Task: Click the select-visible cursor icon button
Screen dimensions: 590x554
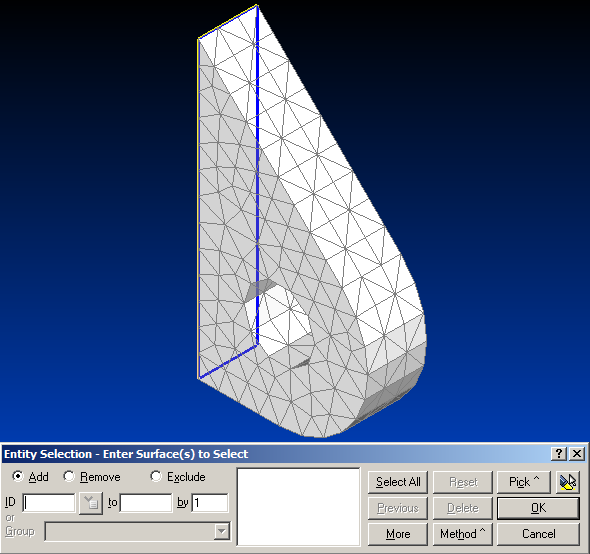Action: pos(568,482)
